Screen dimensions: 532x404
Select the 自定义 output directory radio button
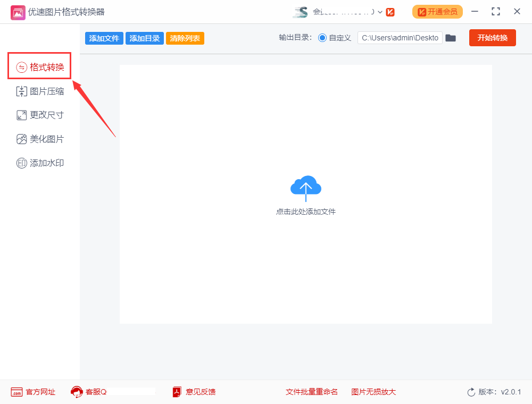click(323, 38)
